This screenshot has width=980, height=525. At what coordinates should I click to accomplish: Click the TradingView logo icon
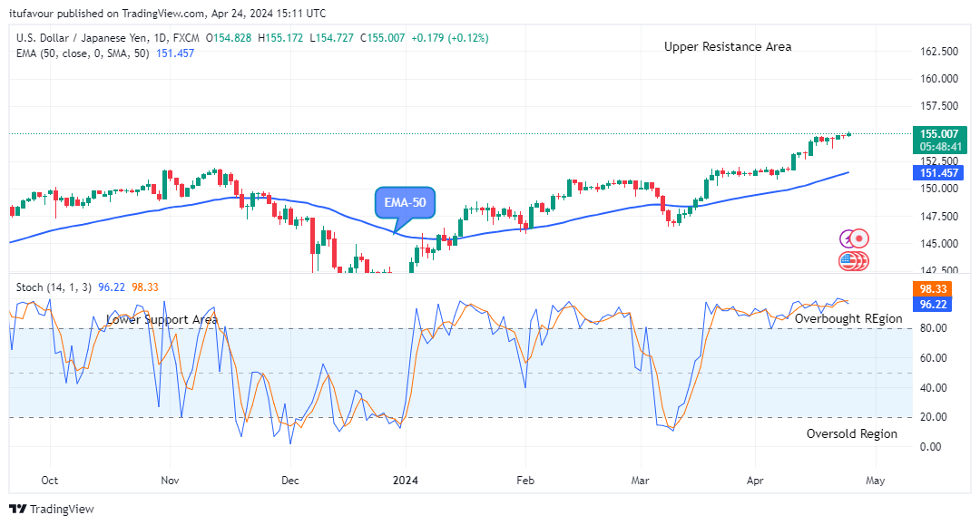pos(18,509)
